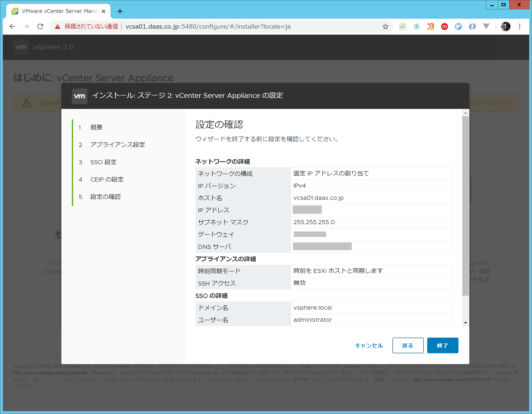Open the gray V-shaped extension icon
Viewport: 532px width, 414px height.
click(x=486, y=26)
